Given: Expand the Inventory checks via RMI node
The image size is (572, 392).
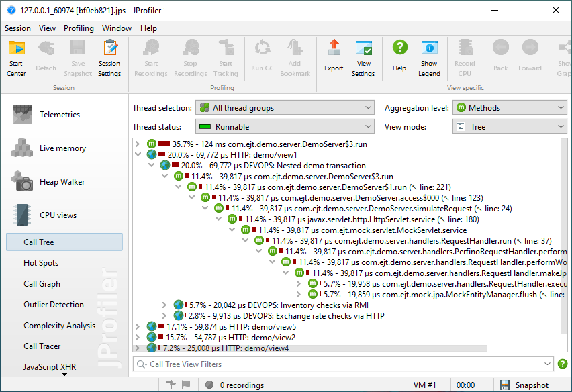Looking at the screenshot, I should 164,305.
